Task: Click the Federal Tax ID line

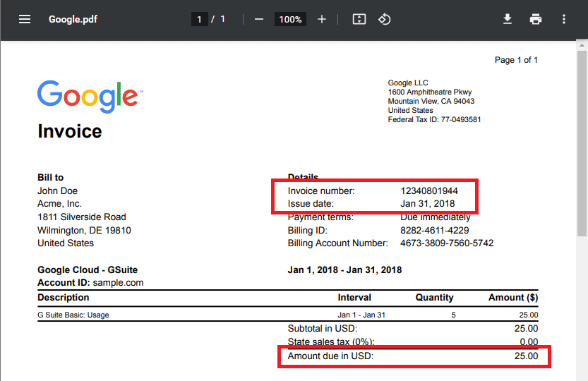Action: pos(434,120)
